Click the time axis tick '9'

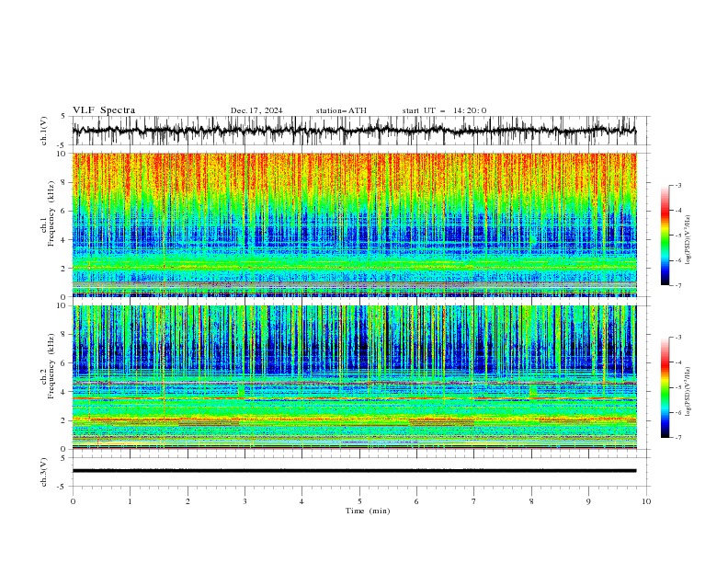click(x=588, y=501)
